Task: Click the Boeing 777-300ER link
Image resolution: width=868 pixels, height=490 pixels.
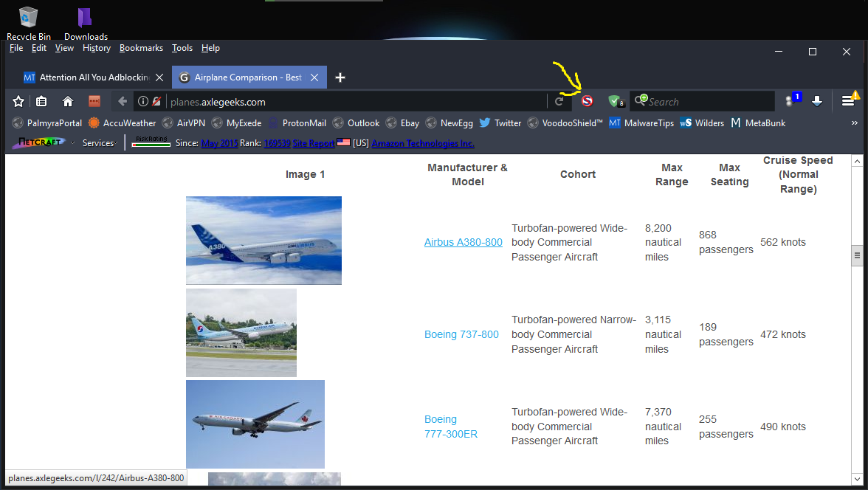Action: [x=450, y=427]
